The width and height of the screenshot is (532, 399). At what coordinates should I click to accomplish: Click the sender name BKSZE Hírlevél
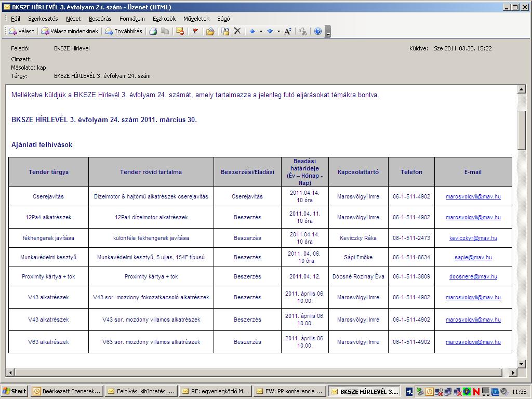point(72,48)
